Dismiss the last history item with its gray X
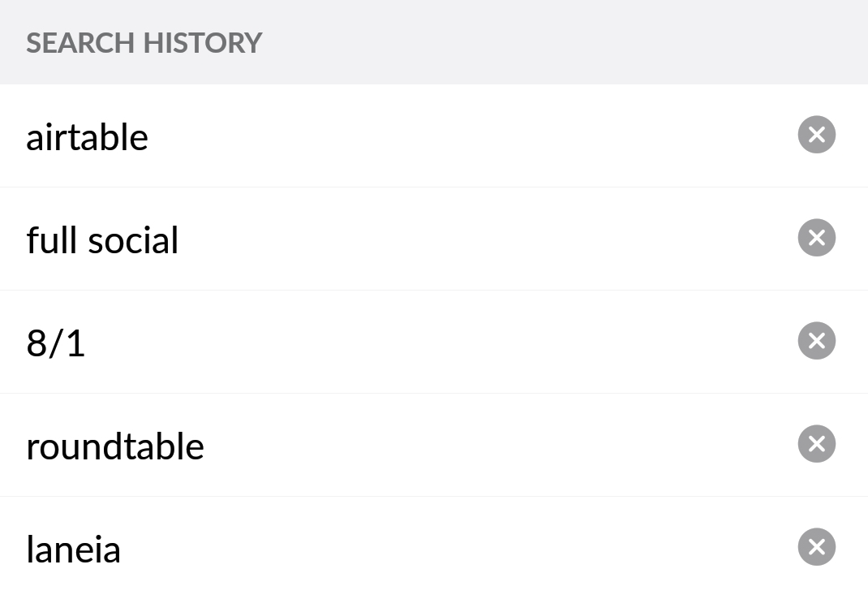 tap(817, 547)
